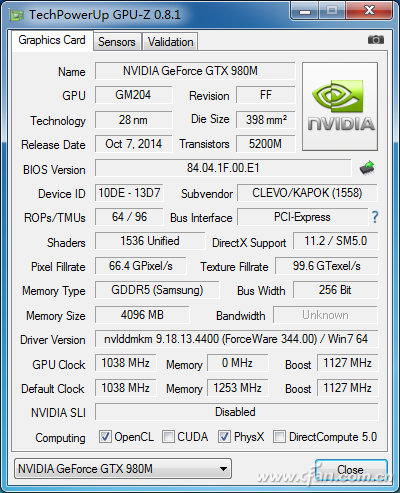Screen dimensions: 400x493
Task: Click the Subvendor field CLEVO/KAPOK (1558)
Action: 307,193
